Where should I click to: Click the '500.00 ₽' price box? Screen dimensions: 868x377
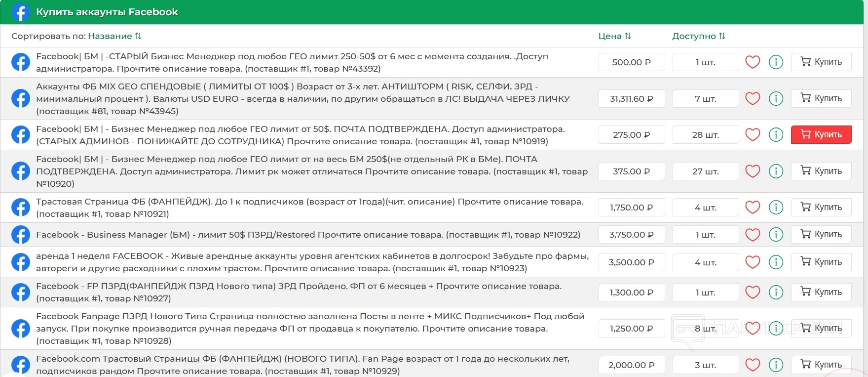[x=632, y=62]
